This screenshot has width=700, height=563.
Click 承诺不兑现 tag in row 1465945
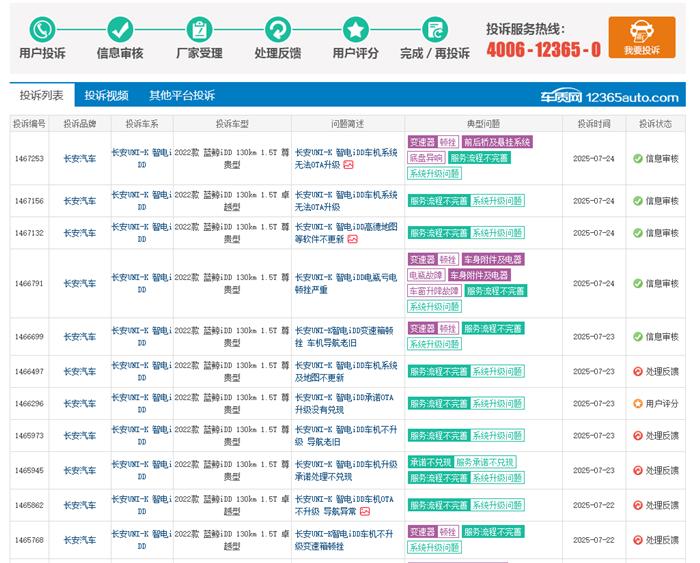(x=431, y=462)
